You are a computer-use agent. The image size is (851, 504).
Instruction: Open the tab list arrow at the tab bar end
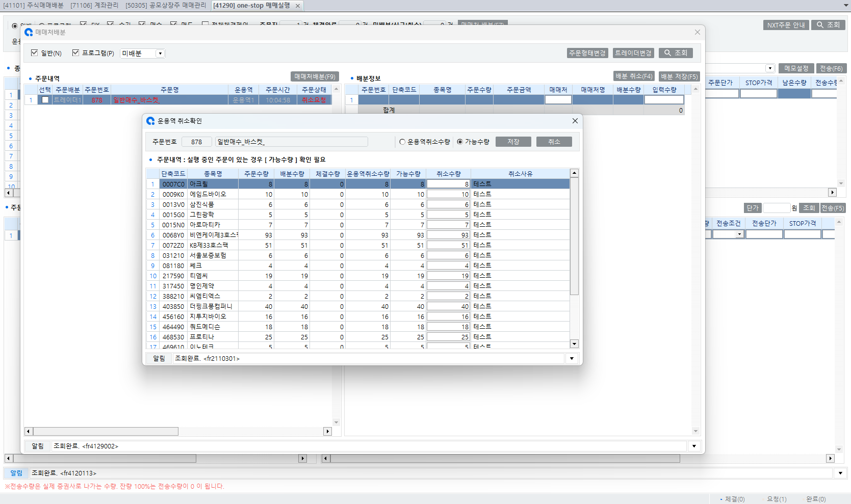pyautogui.click(x=846, y=6)
